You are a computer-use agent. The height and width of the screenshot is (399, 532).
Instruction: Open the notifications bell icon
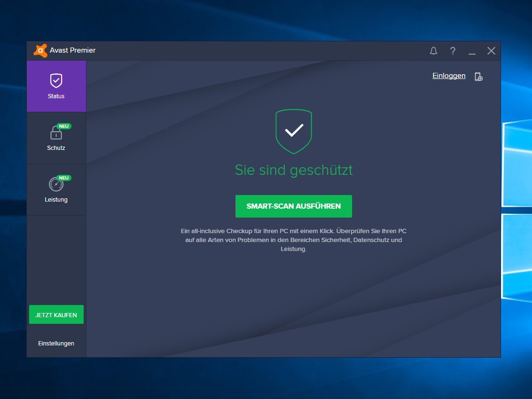[x=433, y=51]
